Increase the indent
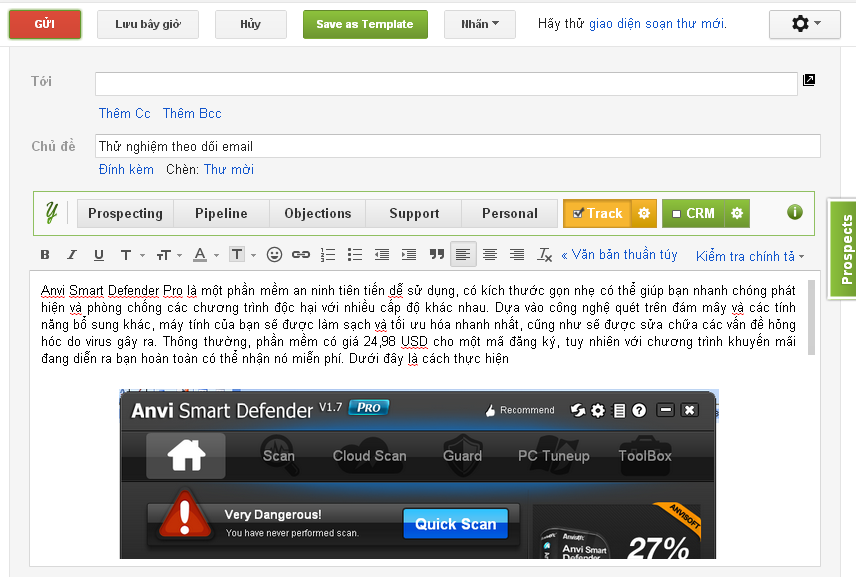 pyautogui.click(x=408, y=254)
